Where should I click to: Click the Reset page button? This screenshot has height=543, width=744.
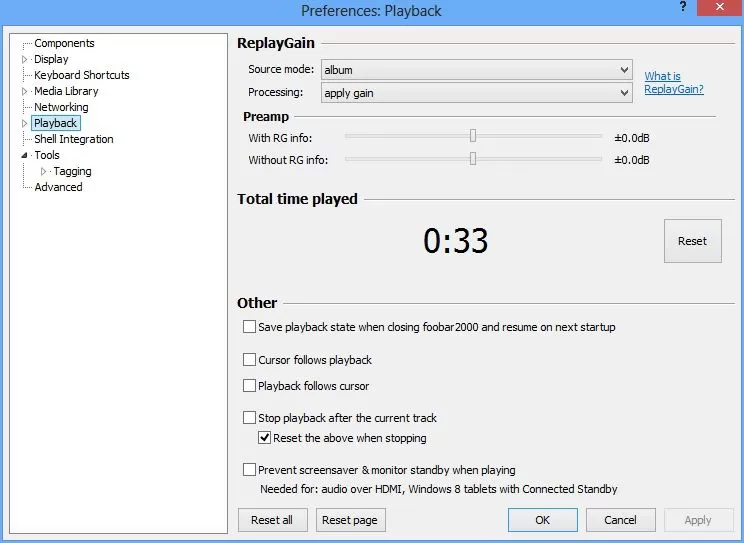pyautogui.click(x=350, y=520)
